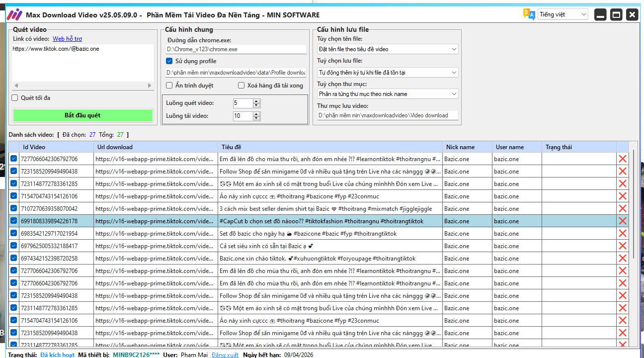Screen dimensions: 644x358
Task: Increase Luồng quét video with up arrow
Action: (x=256, y=101)
